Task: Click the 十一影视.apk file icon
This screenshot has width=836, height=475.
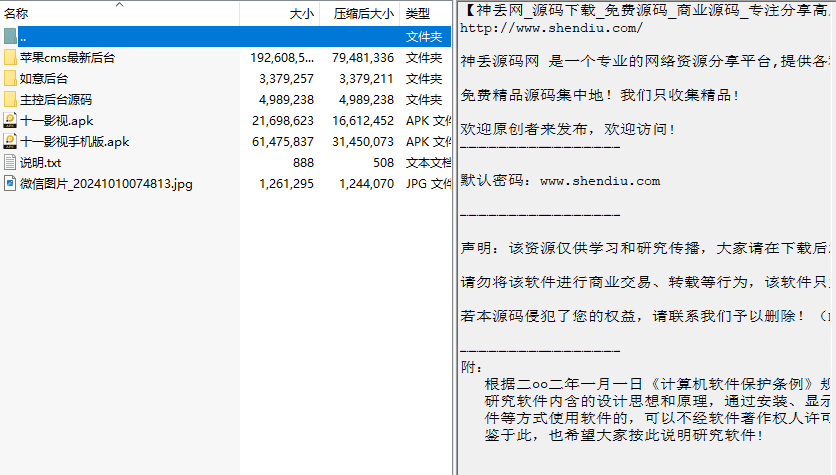Action: (10, 120)
